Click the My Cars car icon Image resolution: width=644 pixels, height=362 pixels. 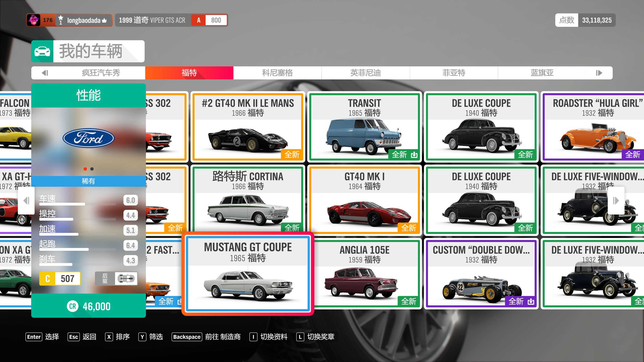[42, 51]
